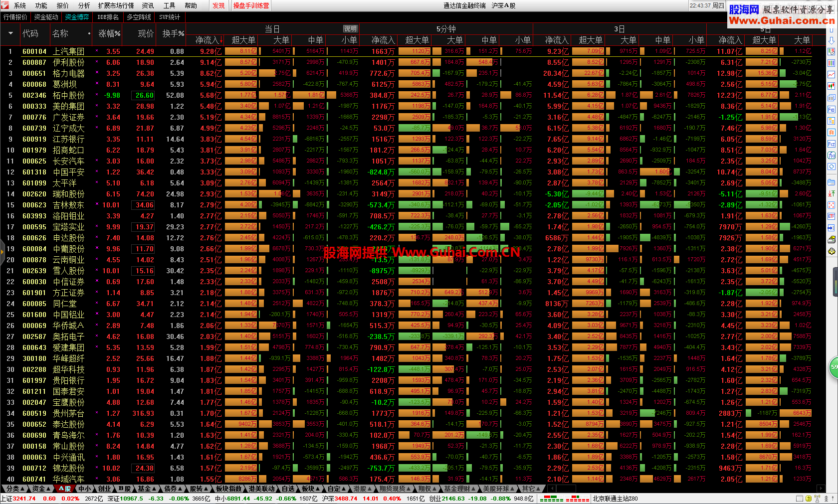Expand the 其它 bottom tab menu
The height and width of the screenshot is (504, 838).
coord(532,489)
